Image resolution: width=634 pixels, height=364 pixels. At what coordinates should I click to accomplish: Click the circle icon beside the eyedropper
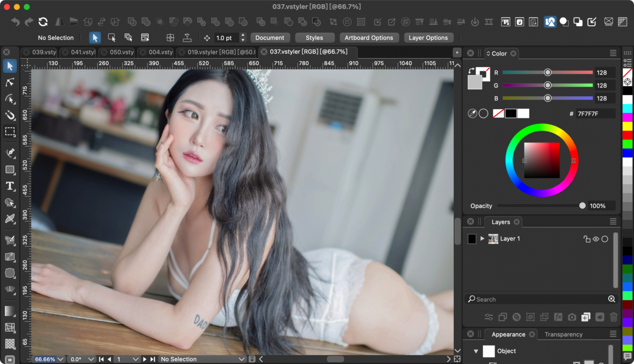click(x=483, y=114)
